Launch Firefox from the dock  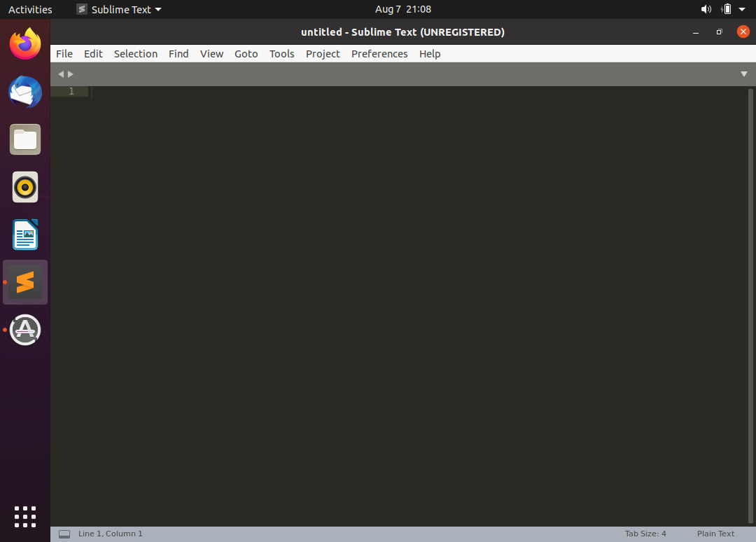coord(25,44)
